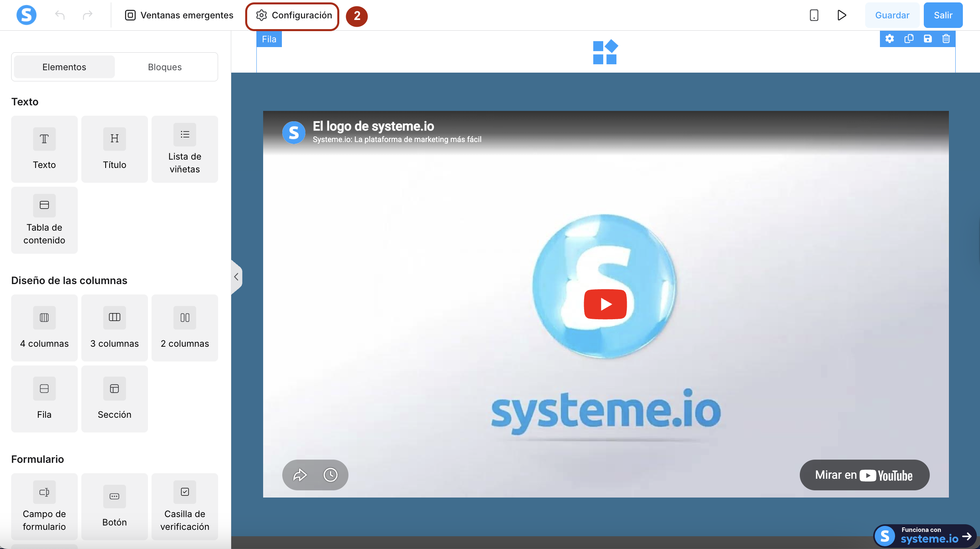
Task: Duplicate the row with copy icon
Action: tap(909, 39)
